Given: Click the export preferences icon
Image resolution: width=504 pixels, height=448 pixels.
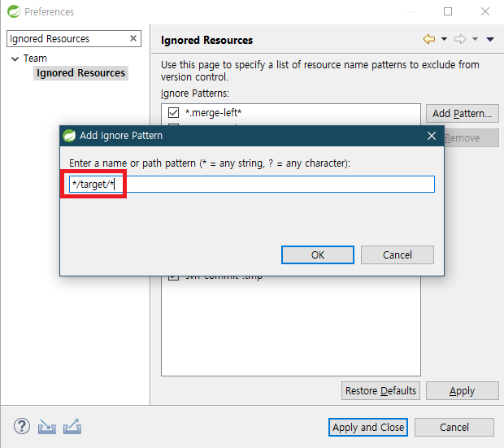Looking at the screenshot, I should click(72, 427).
